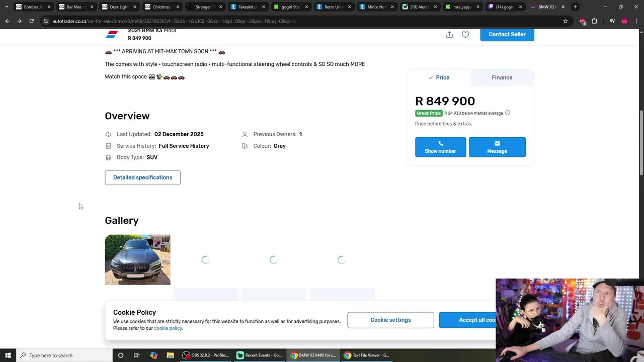
Task: Click the Body Type car icon
Action: 108,157
